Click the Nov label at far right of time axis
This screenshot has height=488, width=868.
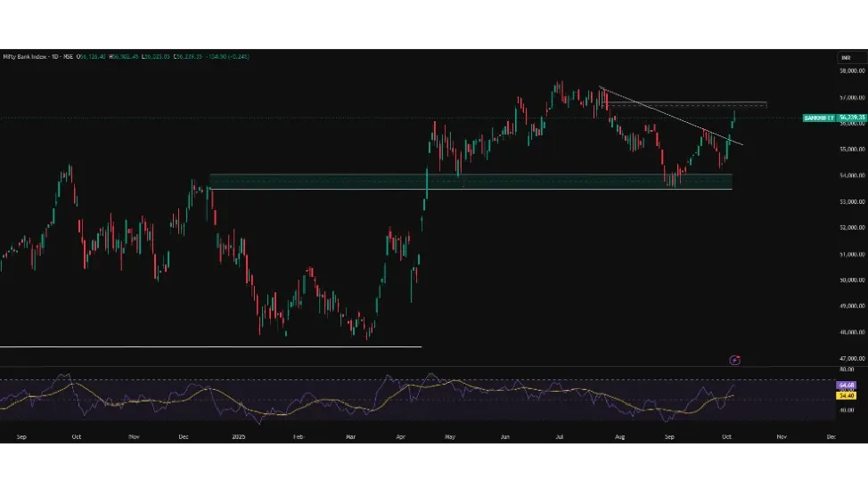pos(781,437)
